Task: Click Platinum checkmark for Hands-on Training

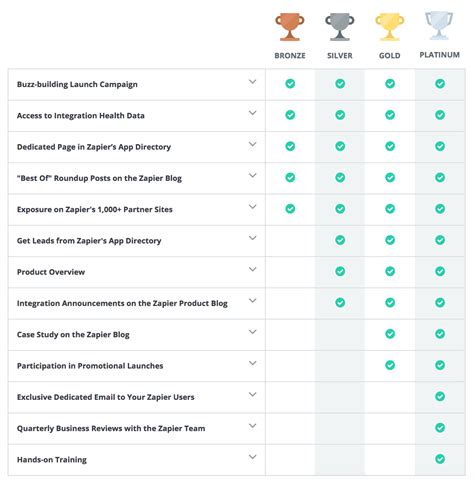Action: pyautogui.click(x=440, y=459)
